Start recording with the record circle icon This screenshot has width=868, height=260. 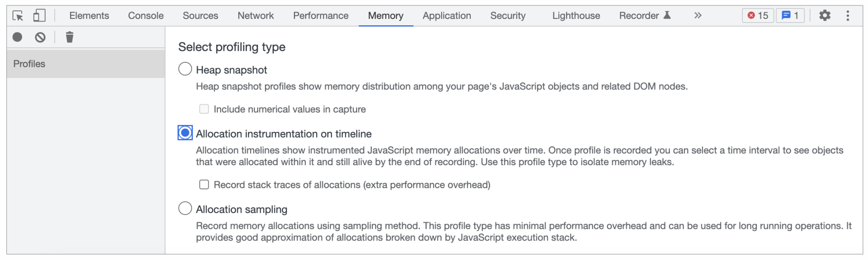pyautogui.click(x=17, y=37)
